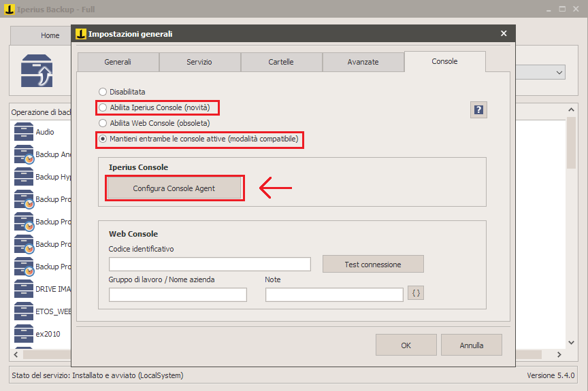This screenshot has height=391, width=588.
Task: Click scroll down arrow of main list
Action: pos(571,342)
